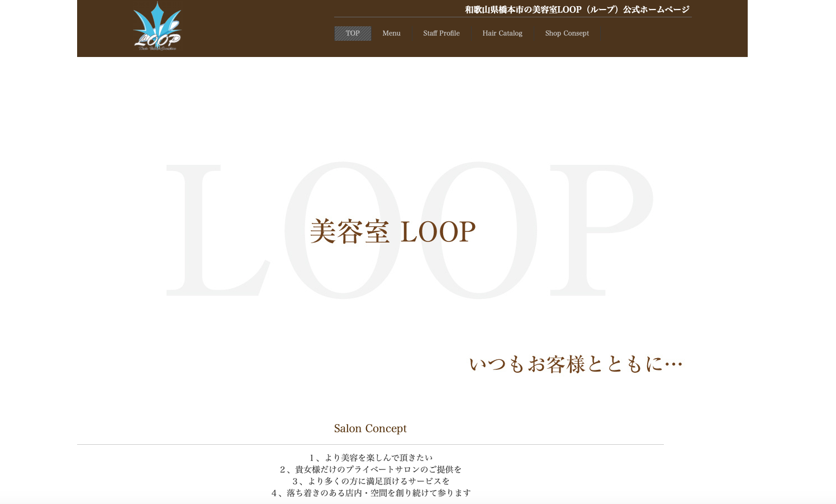Click concept line 3 about 満足頂けるサービス
This screenshot has width=836, height=504.
pyautogui.click(x=370, y=481)
